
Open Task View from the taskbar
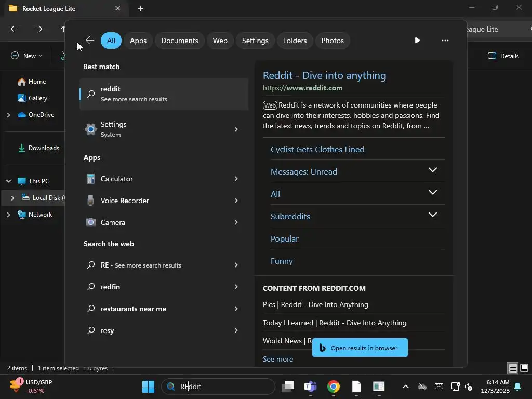tap(288, 387)
